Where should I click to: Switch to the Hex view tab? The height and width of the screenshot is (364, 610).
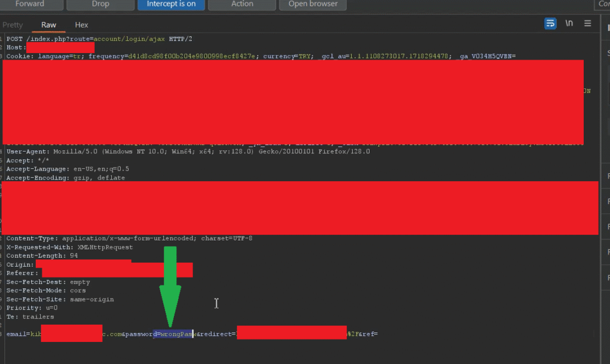(x=82, y=25)
